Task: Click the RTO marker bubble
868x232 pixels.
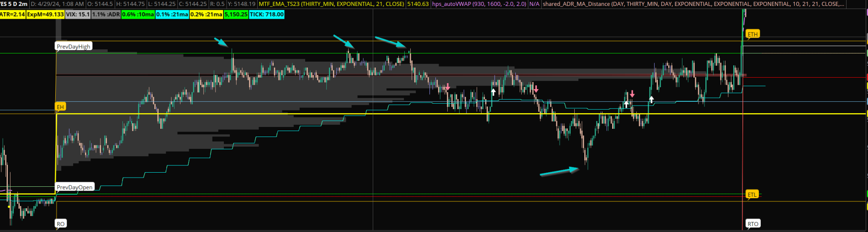Action: (x=752, y=224)
